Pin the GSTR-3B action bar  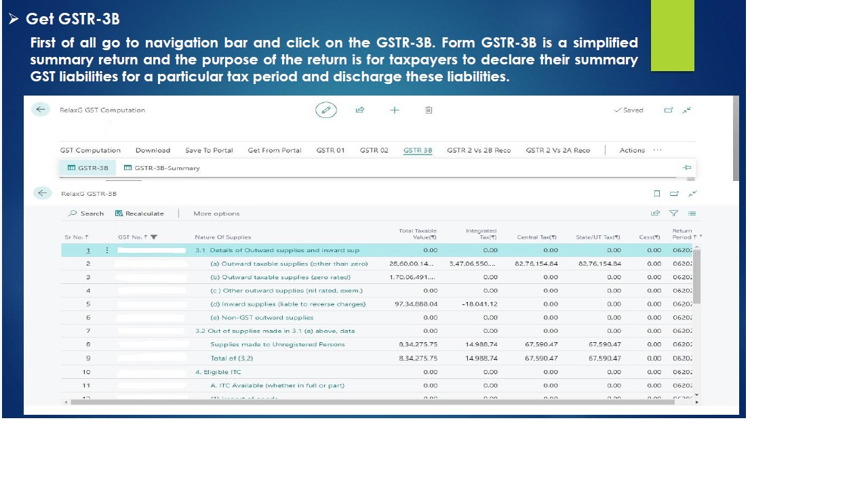click(x=687, y=167)
